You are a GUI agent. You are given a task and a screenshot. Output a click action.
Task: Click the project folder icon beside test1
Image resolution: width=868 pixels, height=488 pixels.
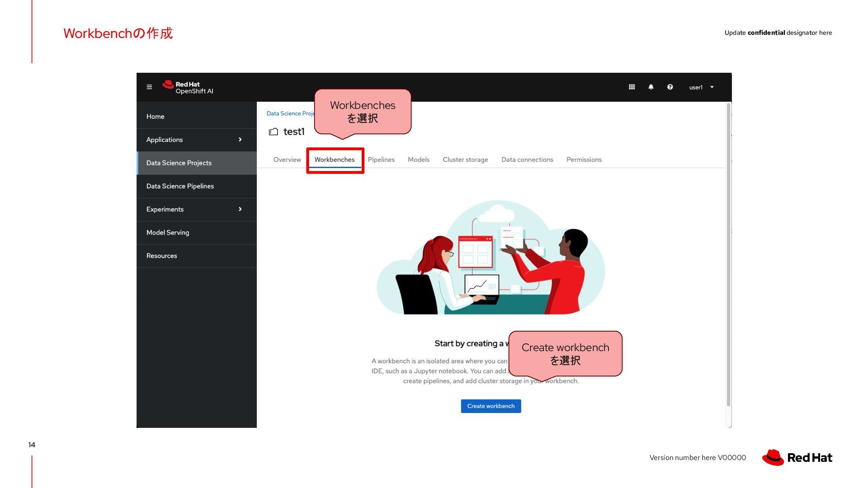[x=274, y=131]
